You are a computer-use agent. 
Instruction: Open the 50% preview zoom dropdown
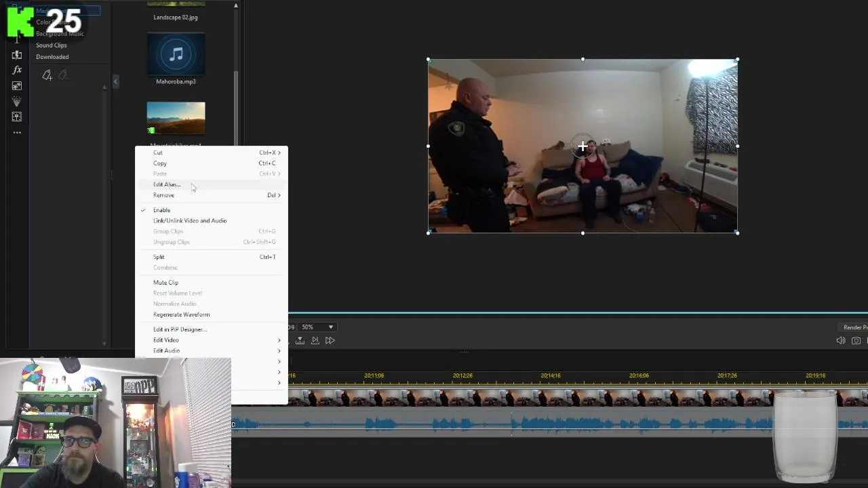(317, 327)
